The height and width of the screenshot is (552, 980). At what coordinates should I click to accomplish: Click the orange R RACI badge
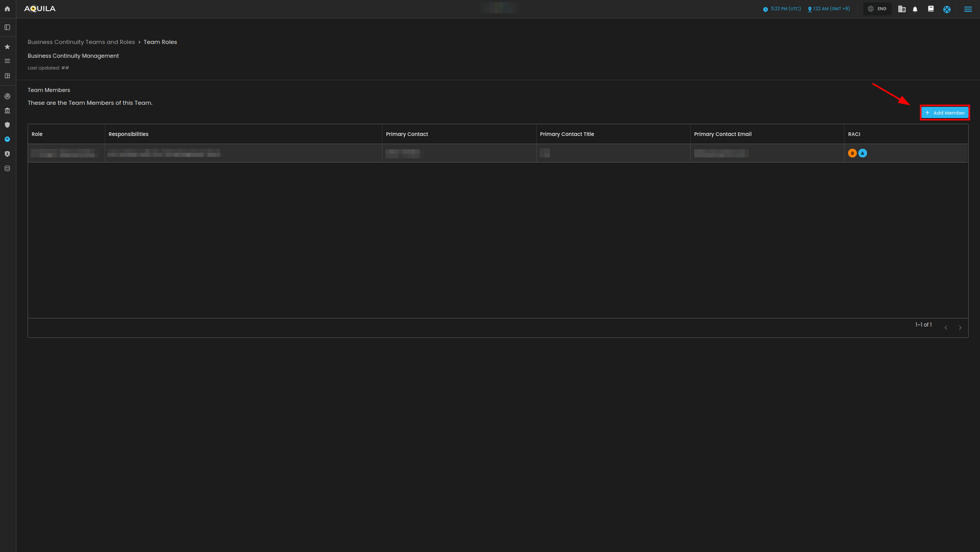pyautogui.click(x=852, y=153)
